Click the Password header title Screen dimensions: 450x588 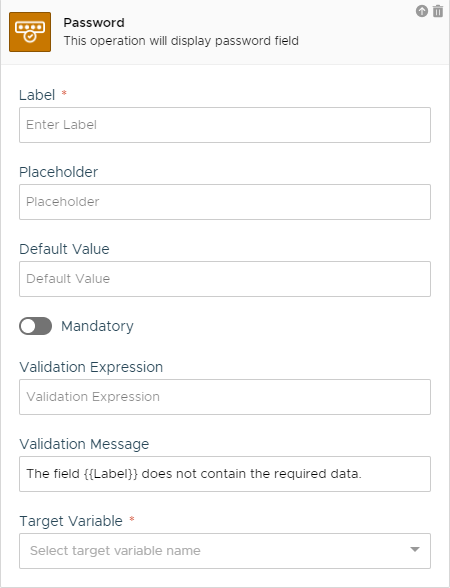(94, 22)
